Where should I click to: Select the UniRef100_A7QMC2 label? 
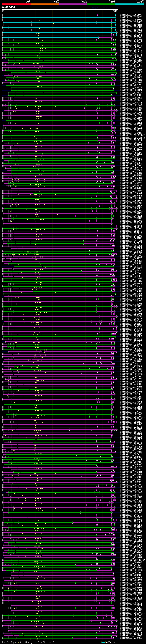click(131, 299)
